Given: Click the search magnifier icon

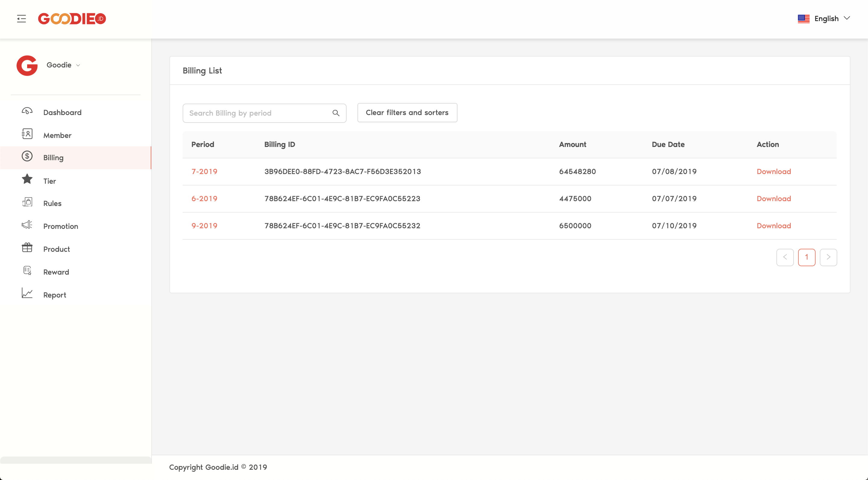Looking at the screenshot, I should tap(336, 113).
